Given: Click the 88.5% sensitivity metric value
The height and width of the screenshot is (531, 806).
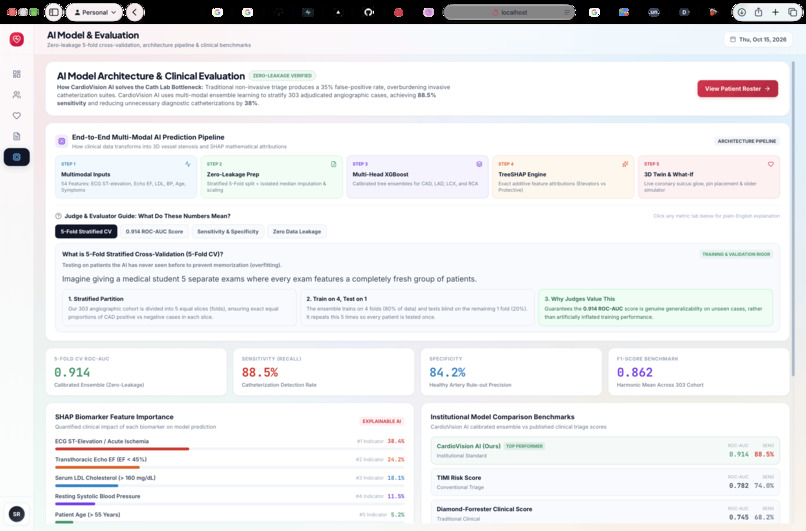Looking at the screenshot, I should click(260, 372).
